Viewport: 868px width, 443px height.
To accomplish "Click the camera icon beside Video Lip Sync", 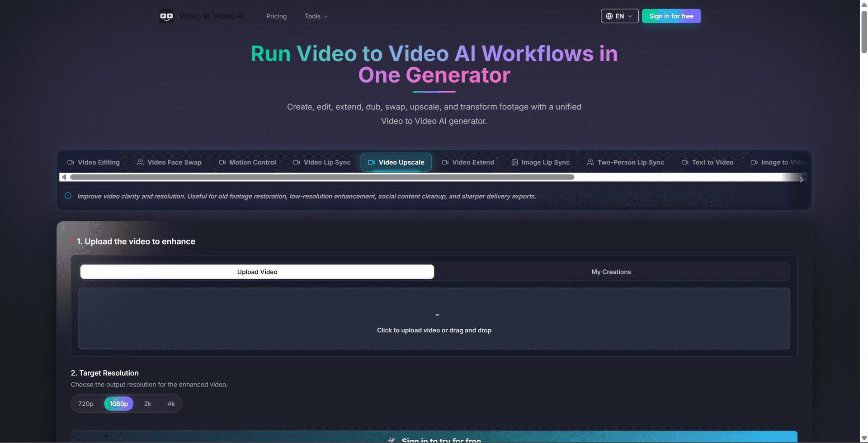I will 297,162.
